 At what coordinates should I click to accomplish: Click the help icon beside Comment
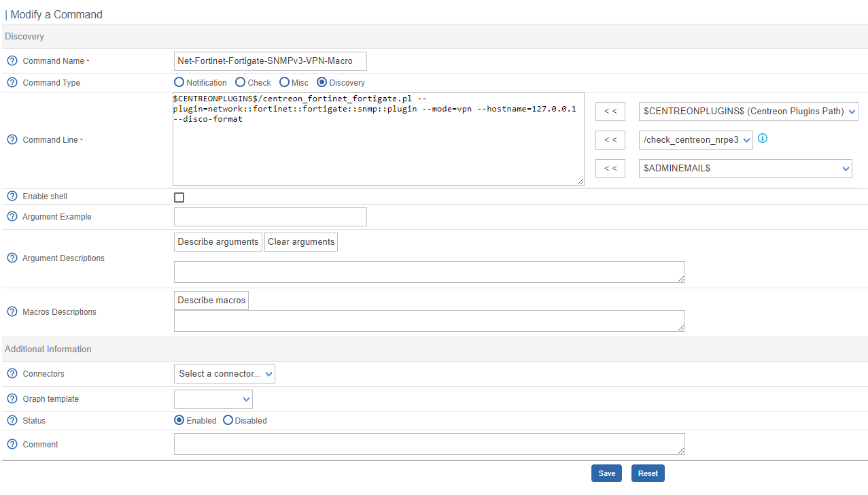tap(12, 444)
